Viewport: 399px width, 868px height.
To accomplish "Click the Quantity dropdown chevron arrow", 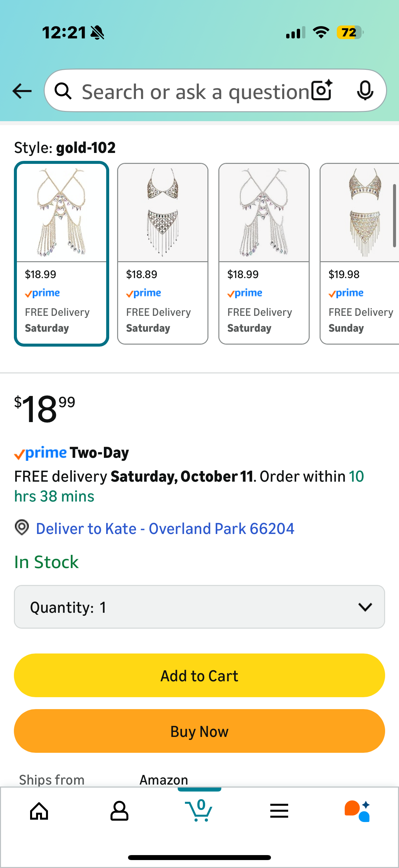I will tap(365, 607).
